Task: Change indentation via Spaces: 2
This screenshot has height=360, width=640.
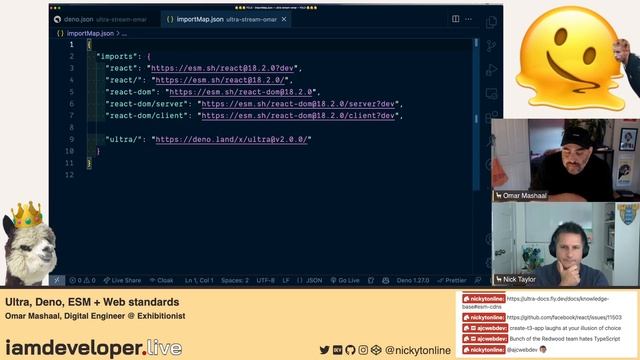Action: (x=235, y=280)
